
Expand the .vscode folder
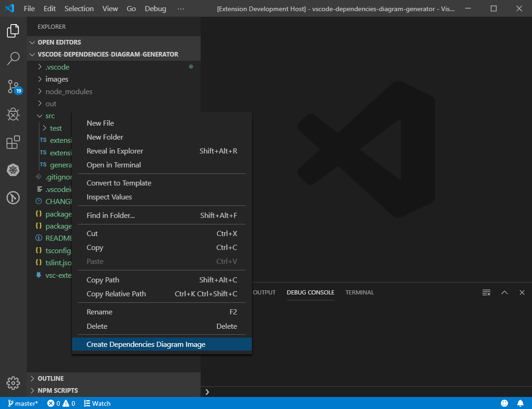click(114, 67)
